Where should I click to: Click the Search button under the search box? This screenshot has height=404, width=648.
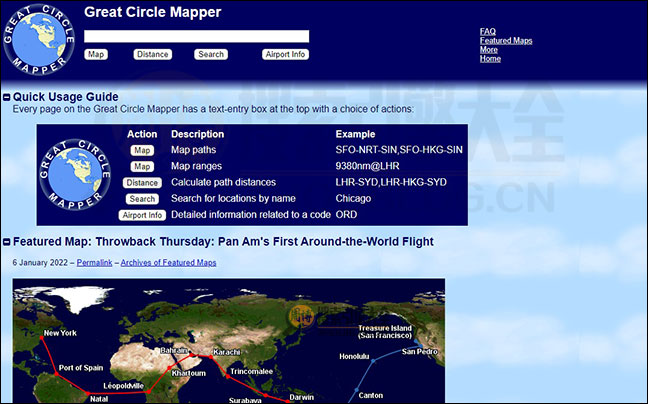coord(211,55)
